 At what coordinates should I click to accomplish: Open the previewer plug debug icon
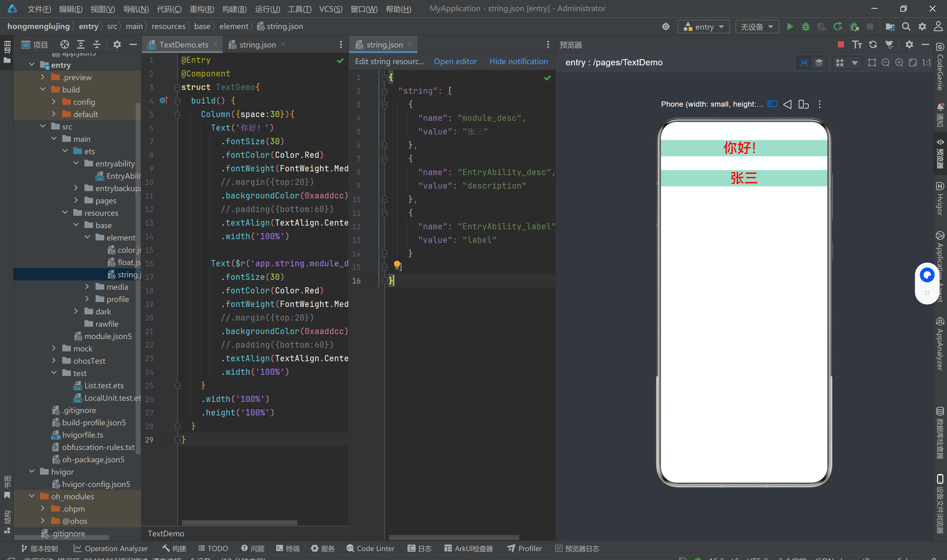click(x=889, y=44)
